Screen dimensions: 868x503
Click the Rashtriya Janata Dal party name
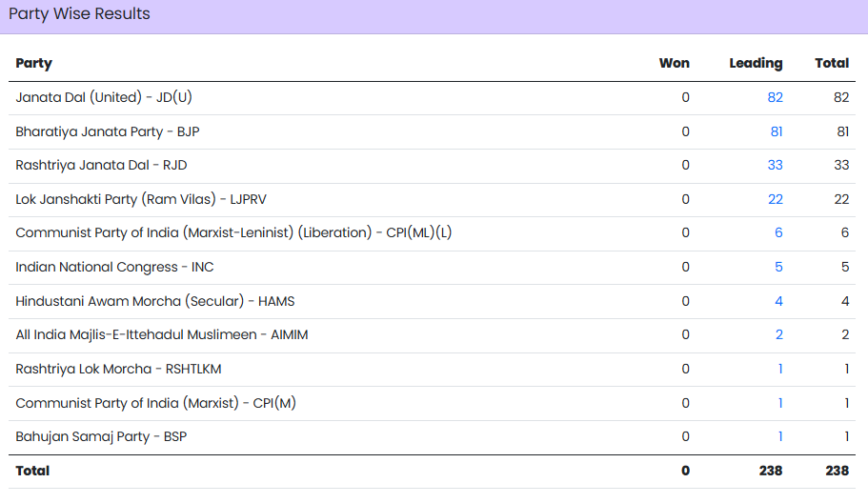point(101,165)
